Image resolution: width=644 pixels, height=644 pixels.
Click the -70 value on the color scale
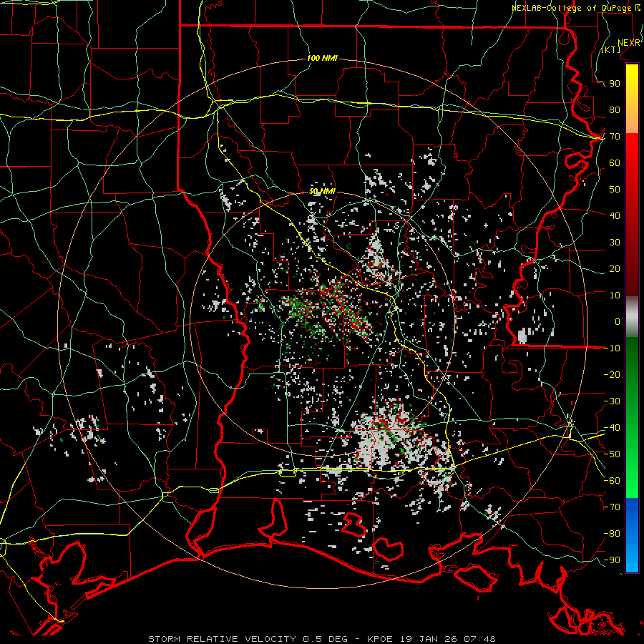point(612,507)
